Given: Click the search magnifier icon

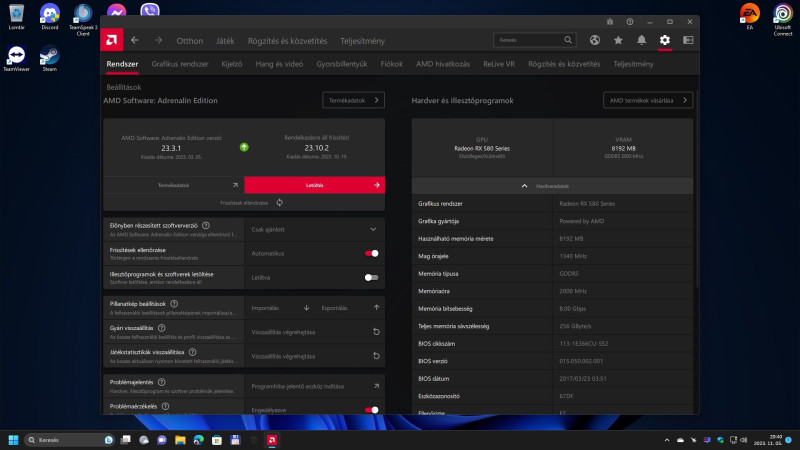Looking at the screenshot, I should tap(568, 40).
